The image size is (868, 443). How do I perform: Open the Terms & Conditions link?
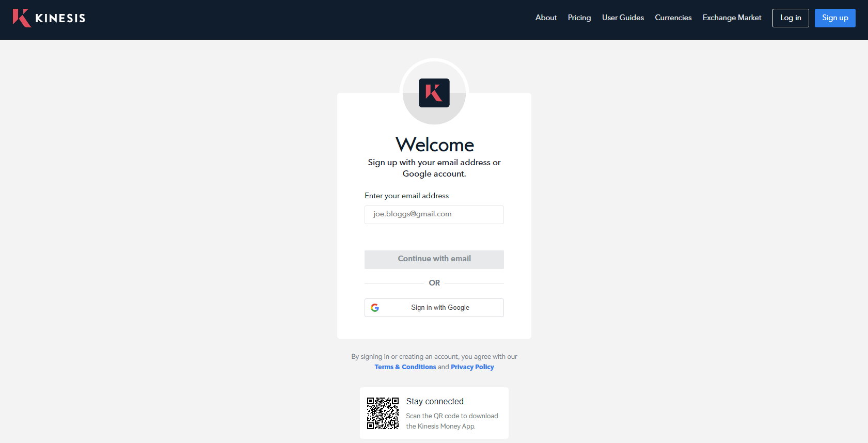pos(405,367)
